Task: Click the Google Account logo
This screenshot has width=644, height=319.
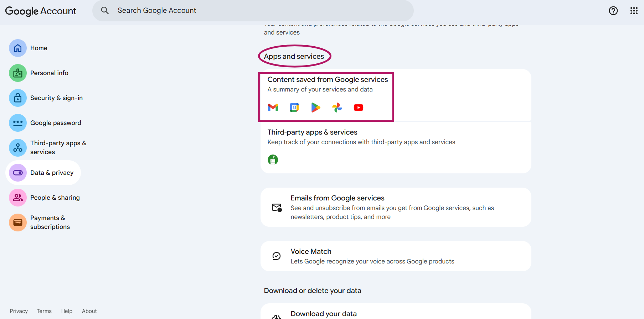Action: pyautogui.click(x=41, y=11)
